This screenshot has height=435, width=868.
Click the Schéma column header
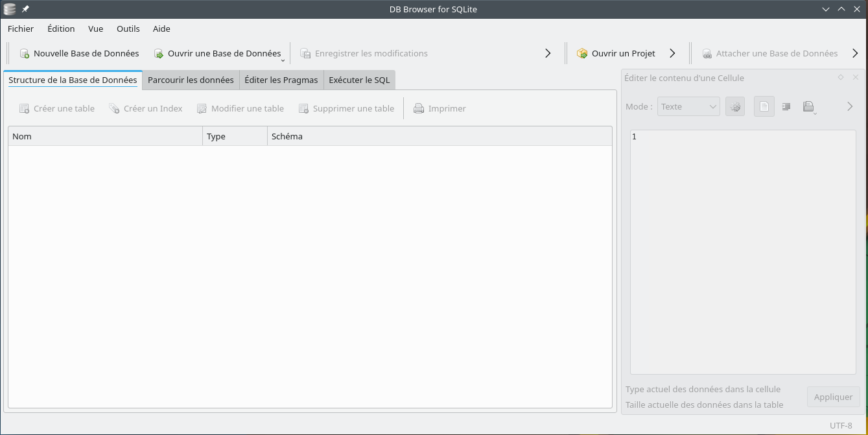pyautogui.click(x=440, y=136)
